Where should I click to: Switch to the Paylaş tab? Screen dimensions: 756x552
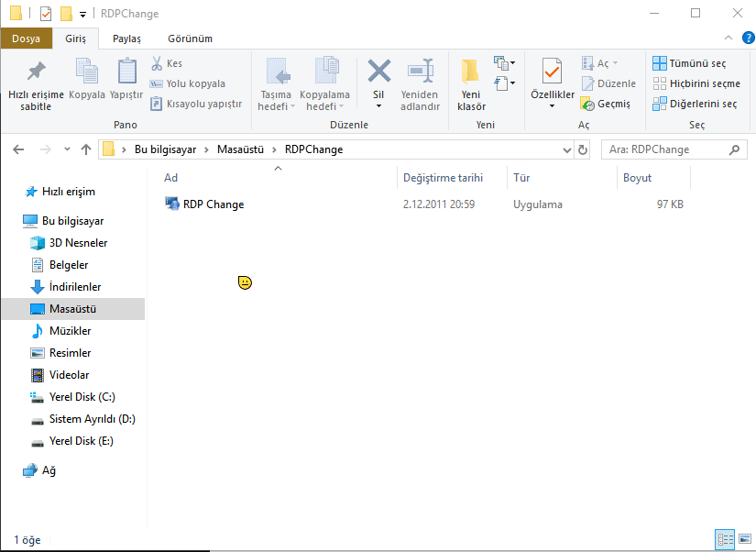click(126, 39)
